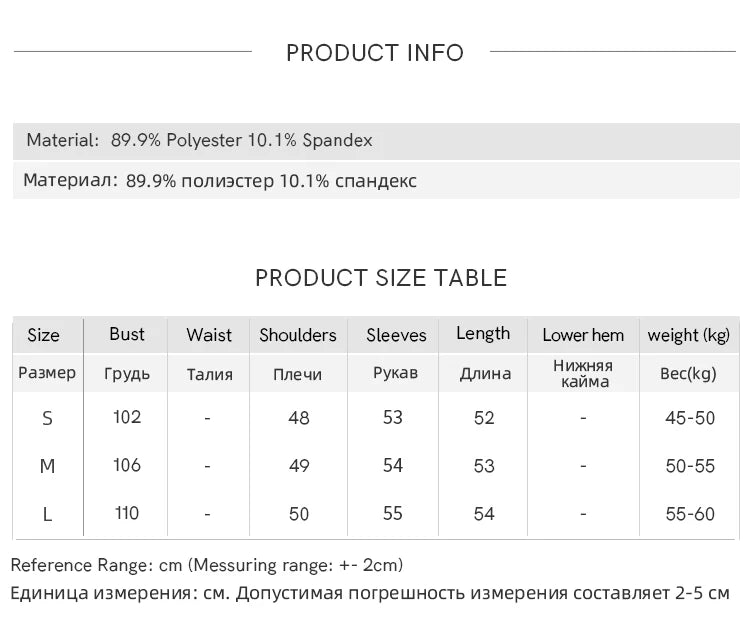
Task: Select the weight (kg) column header
Action: [x=689, y=335]
